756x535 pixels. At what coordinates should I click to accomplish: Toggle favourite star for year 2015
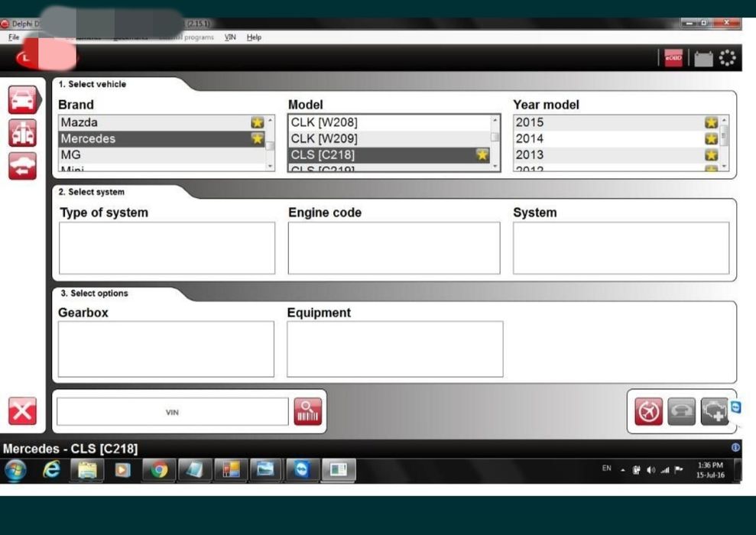(711, 122)
